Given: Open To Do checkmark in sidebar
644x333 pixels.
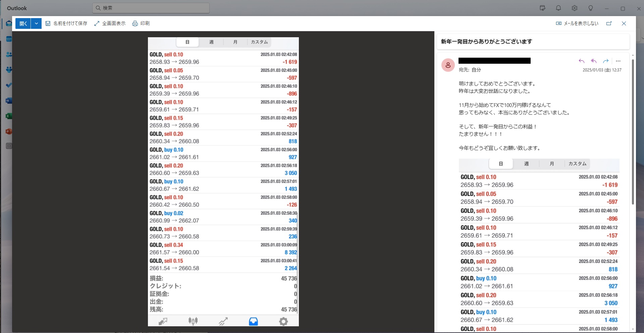Looking at the screenshot, I should click(x=9, y=85).
